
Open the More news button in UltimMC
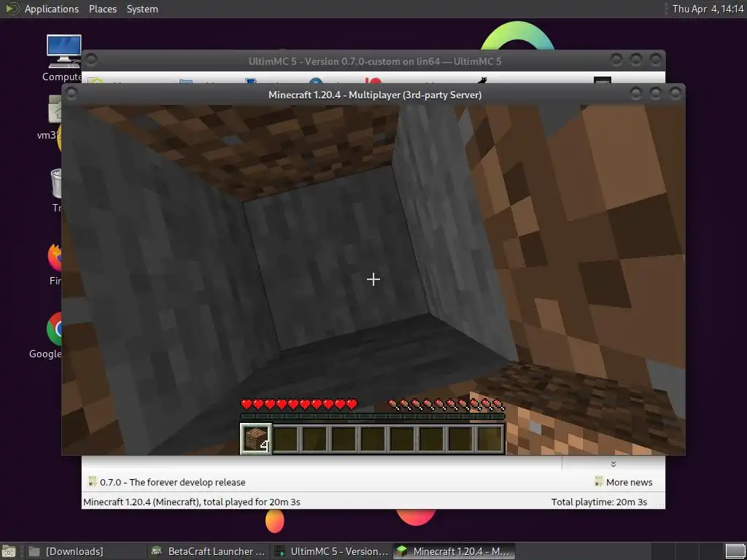pos(623,482)
